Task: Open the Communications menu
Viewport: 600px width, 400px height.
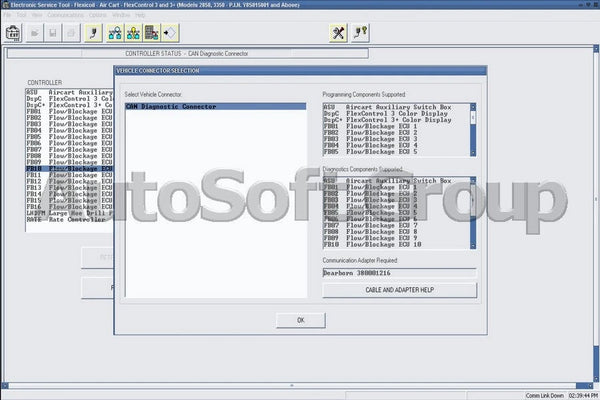Action: point(65,16)
